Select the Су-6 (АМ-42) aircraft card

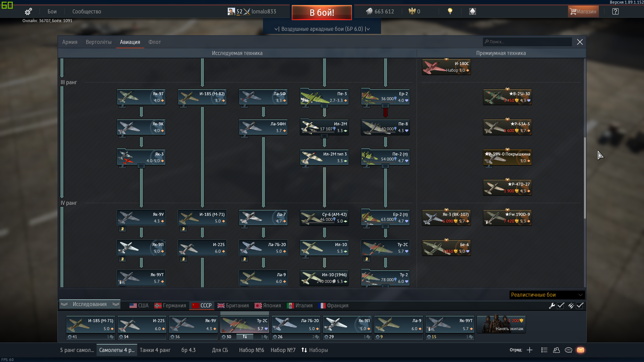[324, 218]
